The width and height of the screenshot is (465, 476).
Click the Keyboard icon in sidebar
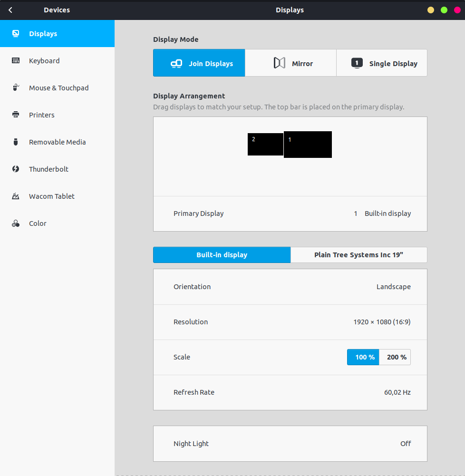[x=16, y=60]
